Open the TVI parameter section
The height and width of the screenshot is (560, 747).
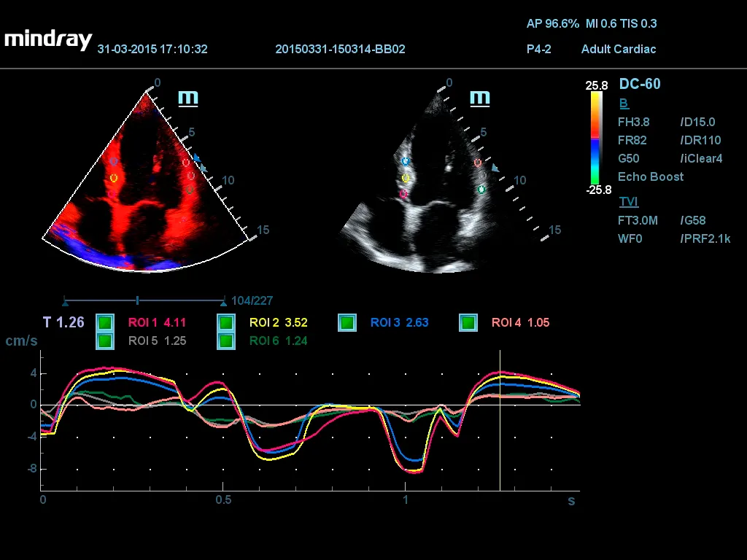[x=628, y=202]
